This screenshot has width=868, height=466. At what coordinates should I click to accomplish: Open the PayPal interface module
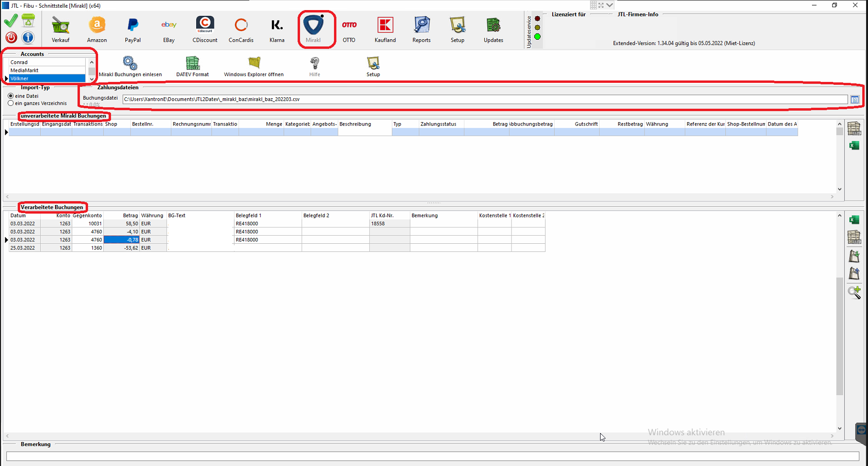133,29
